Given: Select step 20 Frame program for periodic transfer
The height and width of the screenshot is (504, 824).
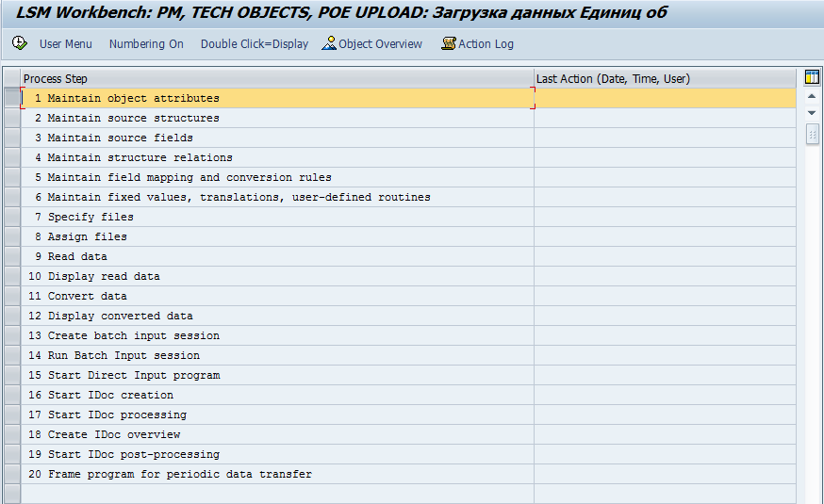Looking at the screenshot, I should [x=277, y=474].
